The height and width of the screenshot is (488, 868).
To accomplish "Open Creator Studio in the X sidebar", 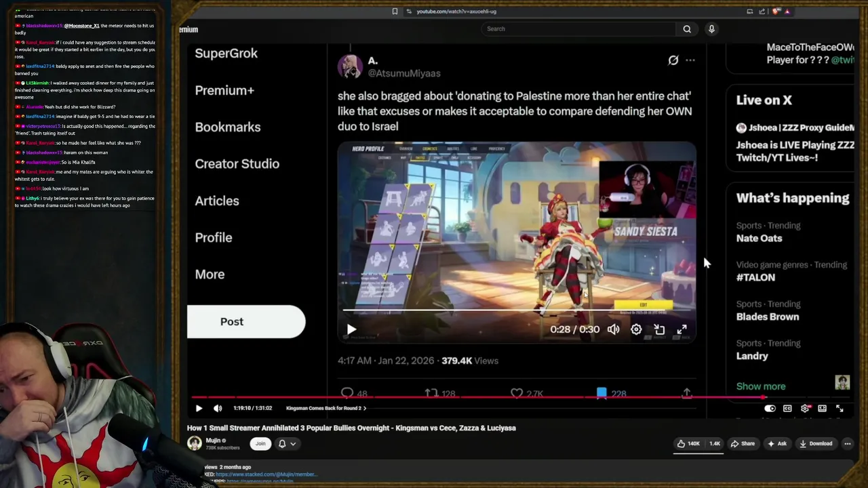I will coord(237,163).
